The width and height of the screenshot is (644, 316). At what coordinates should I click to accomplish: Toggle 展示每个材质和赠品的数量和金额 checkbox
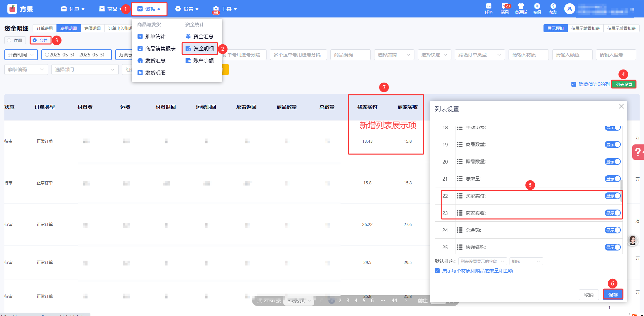click(437, 271)
